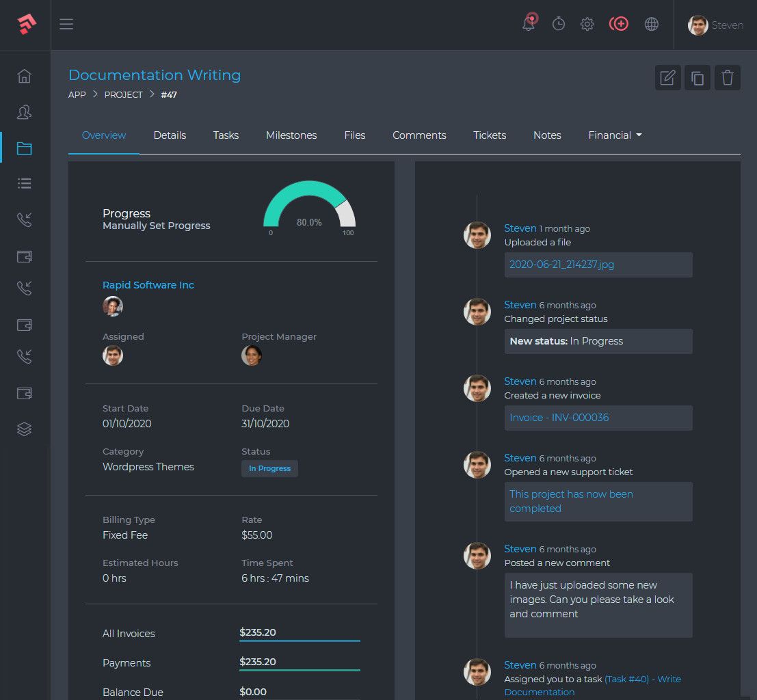Edit the project using the pencil icon
The height and width of the screenshot is (700, 757).
coord(667,77)
